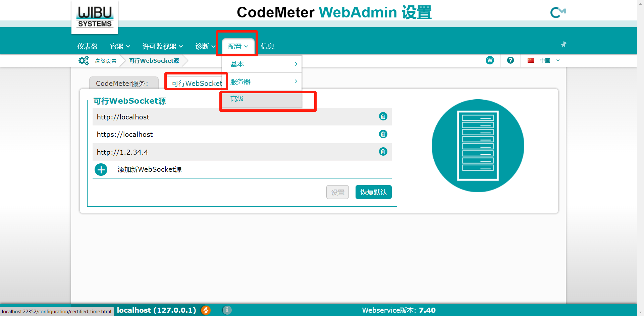This screenshot has width=644, height=316.
Task: Expand the 许可监视器 menu
Action: click(x=163, y=46)
